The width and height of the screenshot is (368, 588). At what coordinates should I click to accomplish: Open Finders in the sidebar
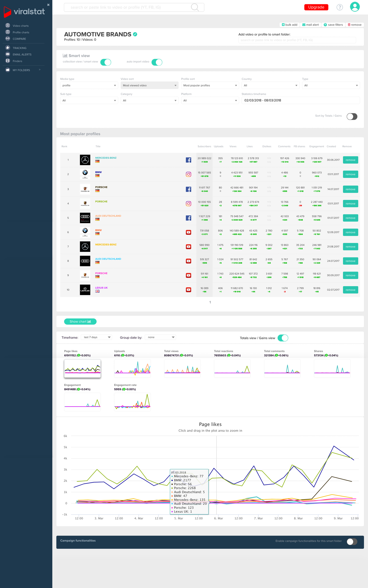coord(17,61)
